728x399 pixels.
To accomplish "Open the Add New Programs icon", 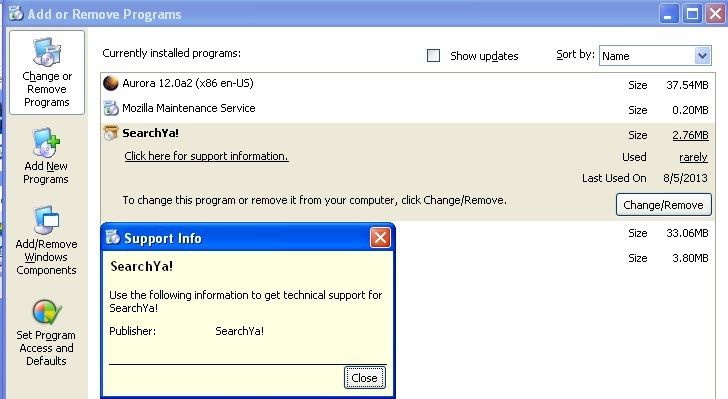I will pos(46,143).
